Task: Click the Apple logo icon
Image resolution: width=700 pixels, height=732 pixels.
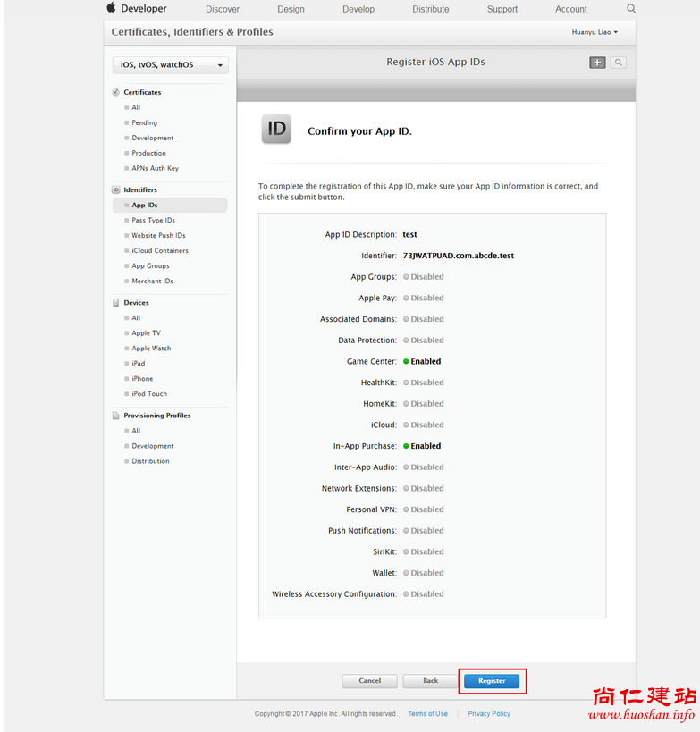Action: (112, 8)
